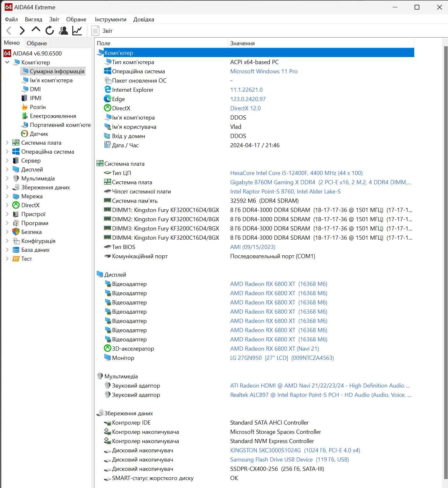Viewport: 448px width, 488px height.
Task: Click the Back navigation arrow
Action: pos(9,31)
